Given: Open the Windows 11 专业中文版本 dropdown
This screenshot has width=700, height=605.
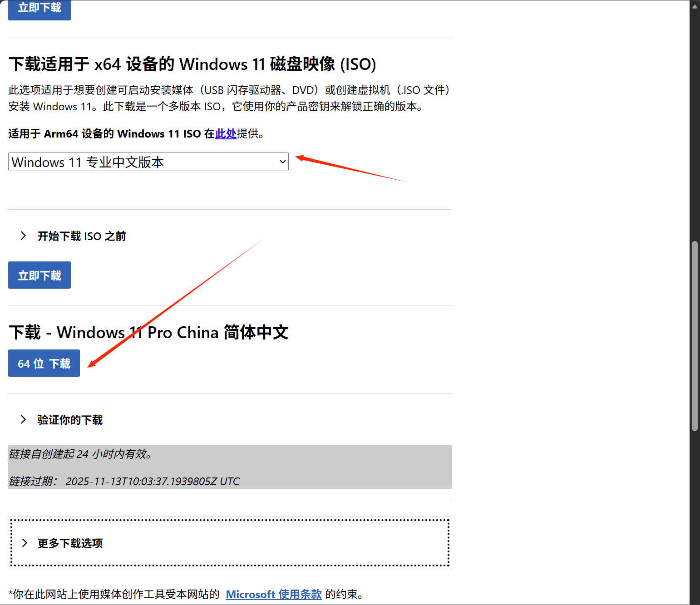Looking at the screenshot, I should [x=148, y=162].
